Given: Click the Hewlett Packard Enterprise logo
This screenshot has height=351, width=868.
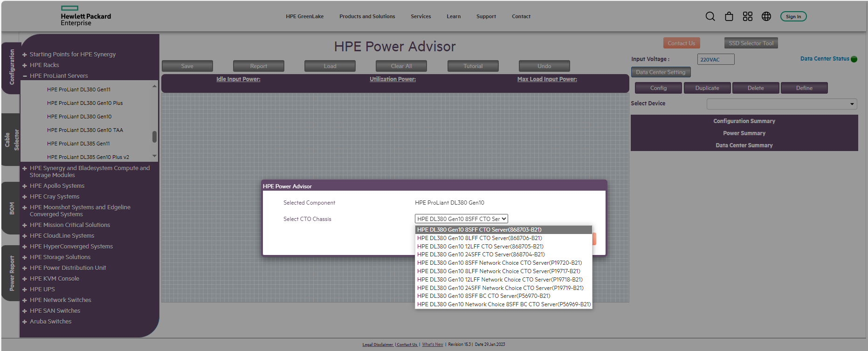Looking at the screenshot, I should tap(86, 16).
